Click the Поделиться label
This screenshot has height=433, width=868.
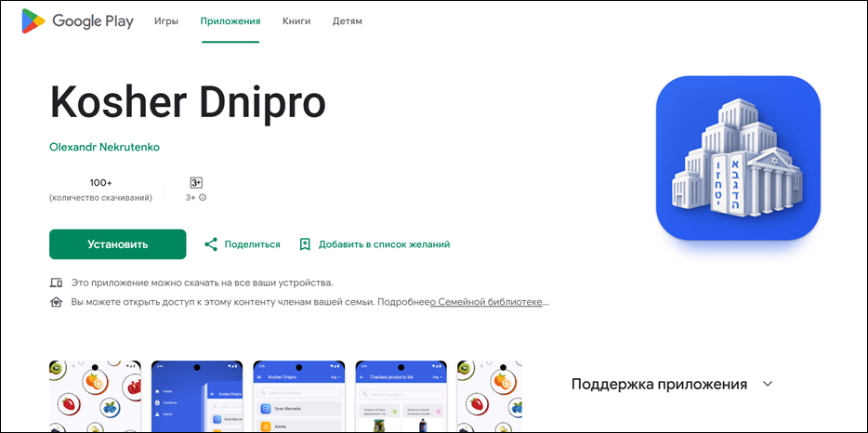click(x=253, y=244)
